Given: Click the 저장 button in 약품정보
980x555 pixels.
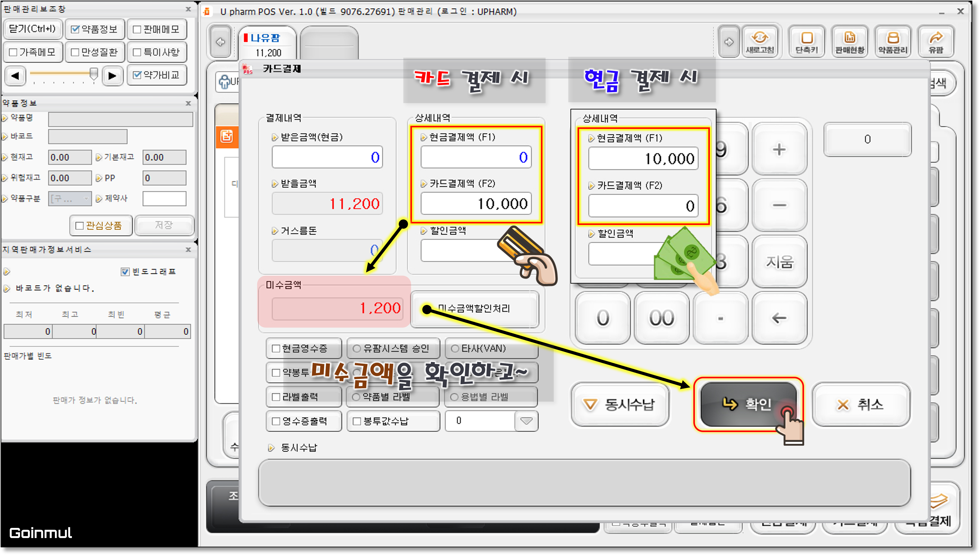Looking at the screenshot, I should click(x=164, y=225).
